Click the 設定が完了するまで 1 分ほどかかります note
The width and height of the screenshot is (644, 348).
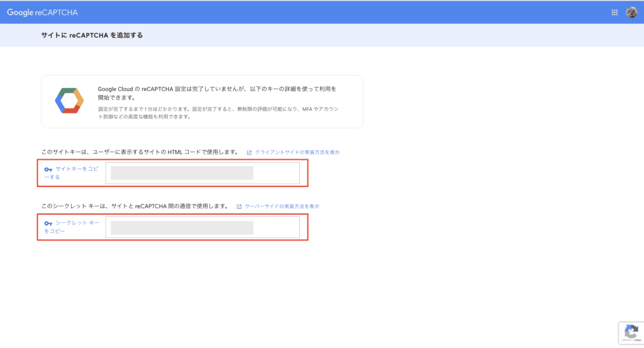[218, 113]
